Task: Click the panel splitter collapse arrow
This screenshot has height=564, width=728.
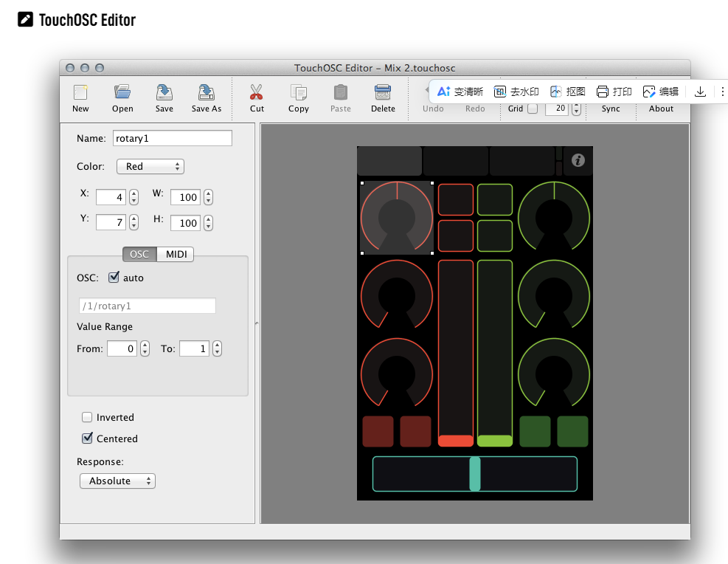Action: coord(257,323)
